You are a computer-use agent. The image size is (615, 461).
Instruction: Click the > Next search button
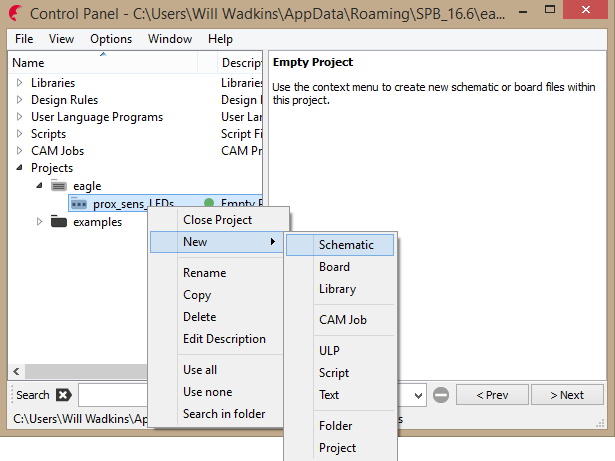click(x=567, y=395)
